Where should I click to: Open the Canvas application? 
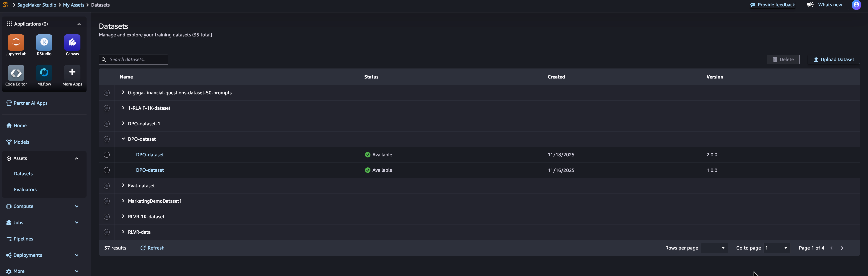coord(72,42)
